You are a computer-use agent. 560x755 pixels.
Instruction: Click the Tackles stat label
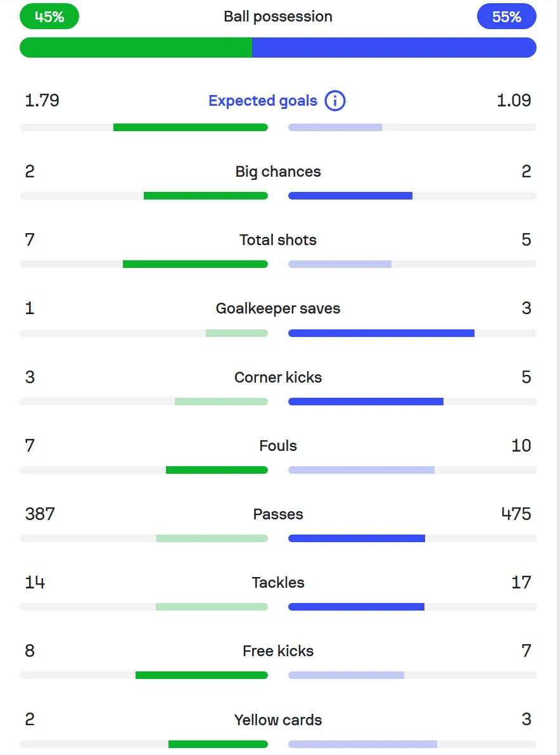point(278,583)
